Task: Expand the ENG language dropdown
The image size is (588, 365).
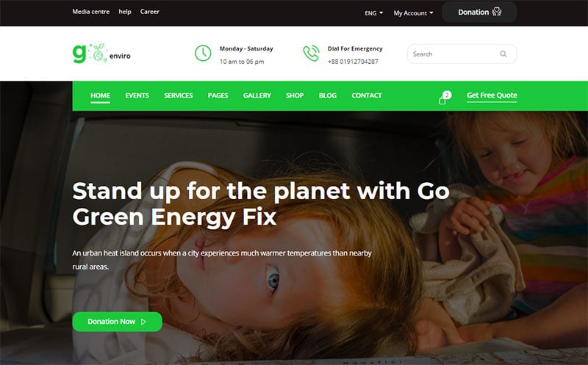Action: pos(374,12)
